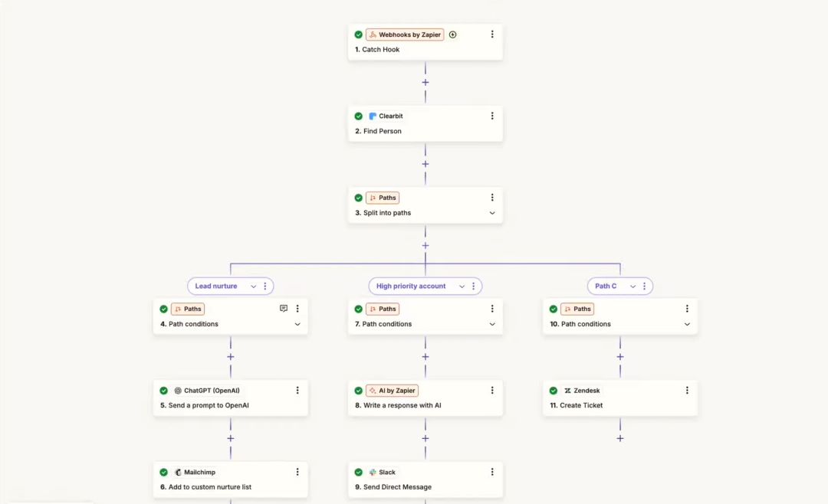Viewport: 828px width, 504px height.
Task: Click the Clearbit app icon in step 2
Action: click(x=373, y=116)
